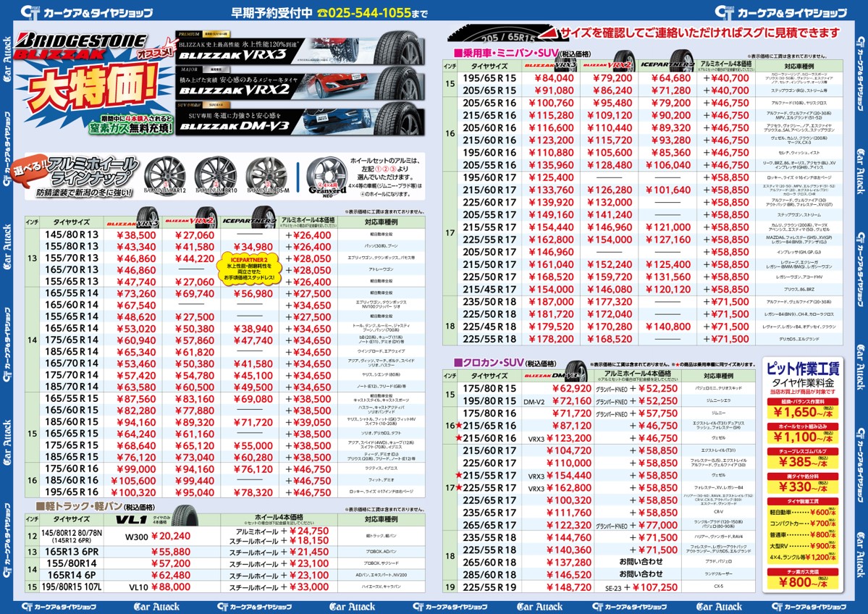Click the "オススメ!" recommendation badge

coord(156,53)
